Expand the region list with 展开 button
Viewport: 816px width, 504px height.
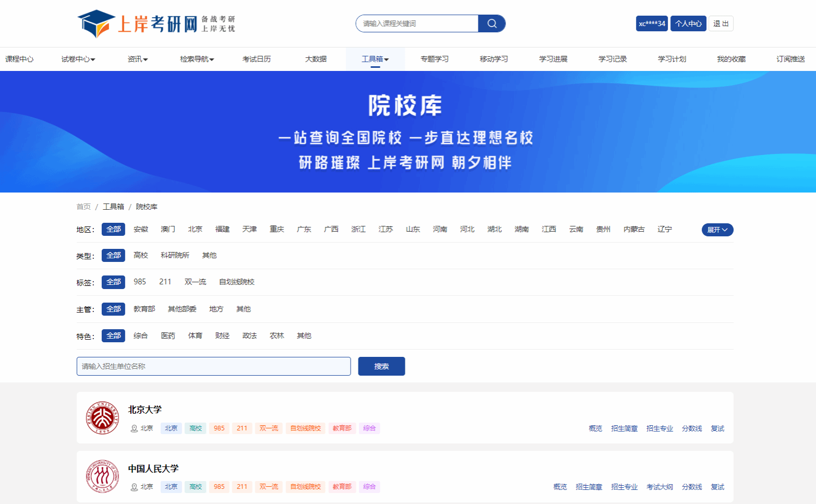717,230
